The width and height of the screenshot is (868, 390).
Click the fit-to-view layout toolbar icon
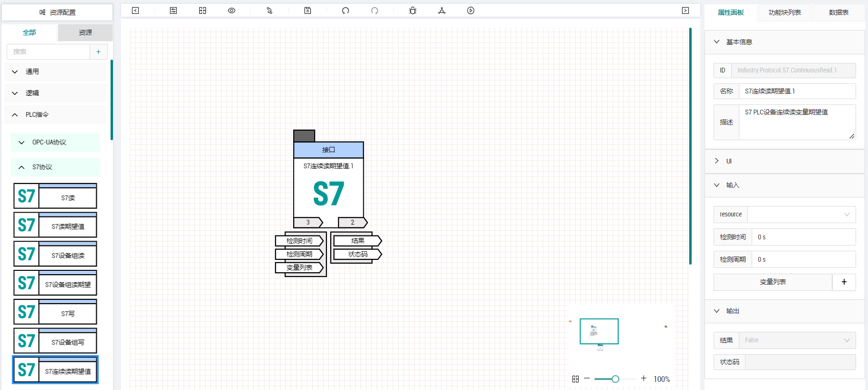click(x=203, y=10)
